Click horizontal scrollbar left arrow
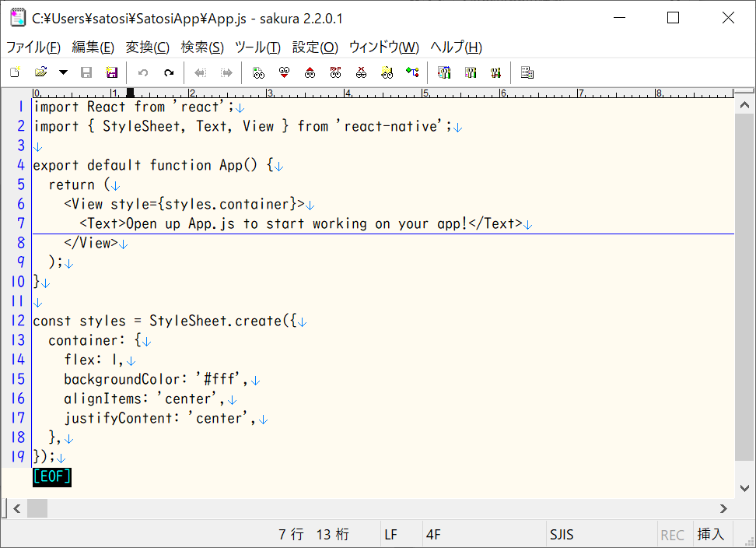Viewport: 756px width, 548px height. pyautogui.click(x=17, y=508)
